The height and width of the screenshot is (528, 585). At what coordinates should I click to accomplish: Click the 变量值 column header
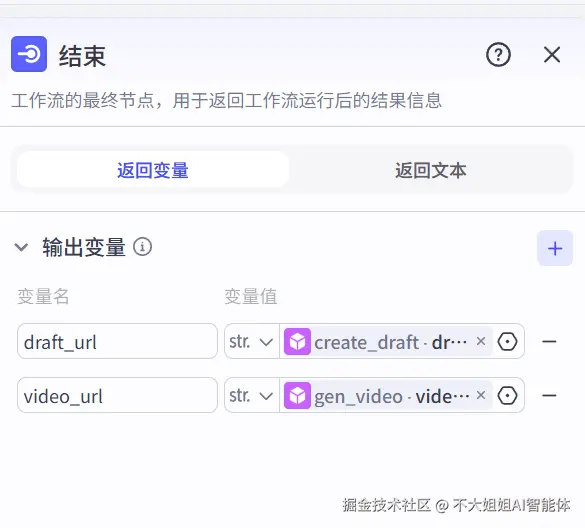251,297
